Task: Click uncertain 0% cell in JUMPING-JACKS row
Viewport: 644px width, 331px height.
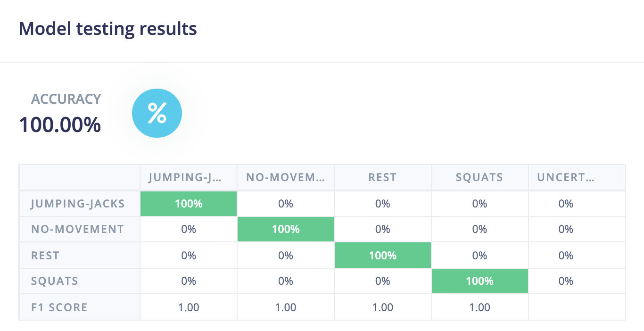Action: 566,204
